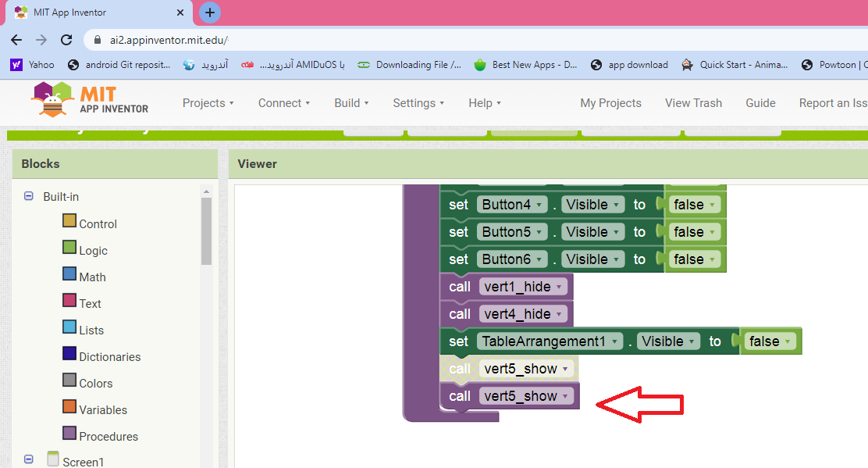This screenshot has width=868, height=468.
Task: Reload the page with browser refresh icon
Action: 66,40
